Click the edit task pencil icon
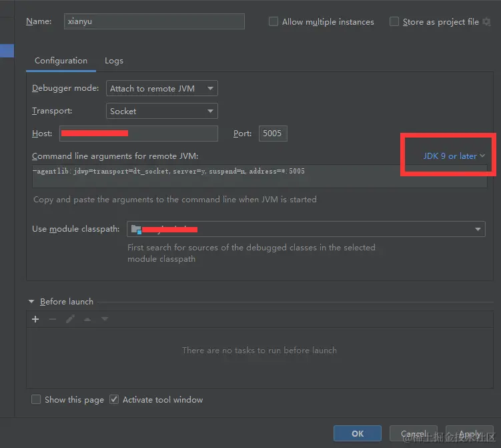 click(70, 319)
